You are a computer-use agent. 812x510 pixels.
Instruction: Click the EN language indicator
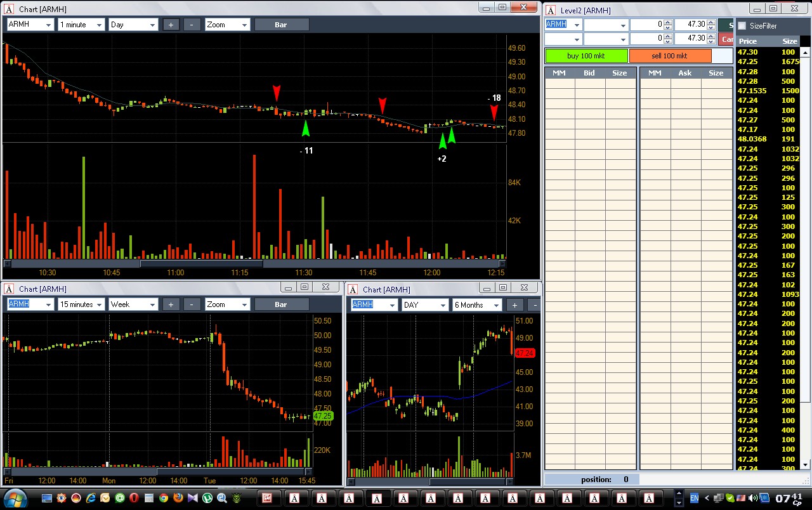pos(694,498)
